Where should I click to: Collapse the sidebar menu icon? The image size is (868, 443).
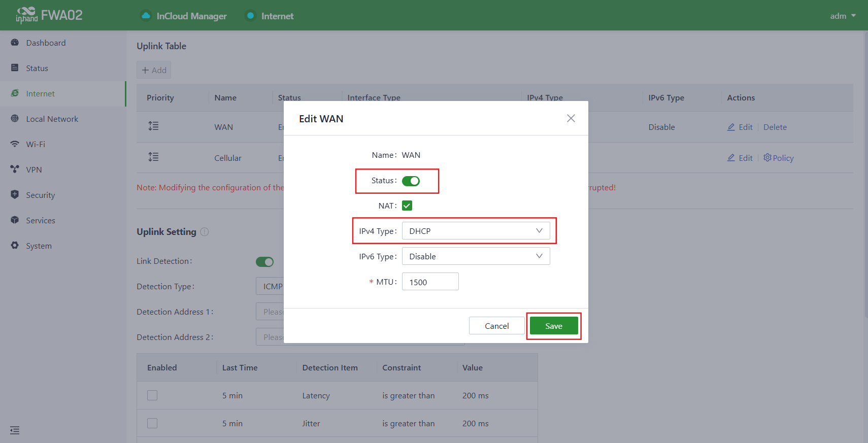[x=15, y=430]
